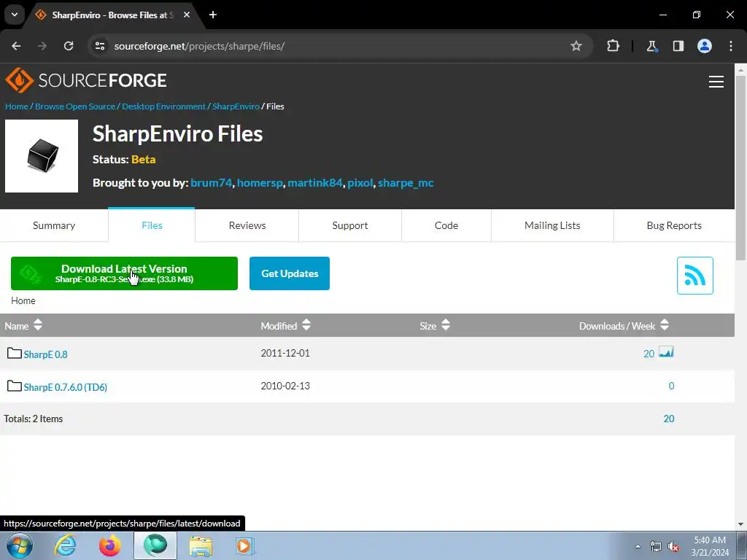747x560 pixels.
Task: Open the Bug Reports tab
Action: pyautogui.click(x=674, y=225)
